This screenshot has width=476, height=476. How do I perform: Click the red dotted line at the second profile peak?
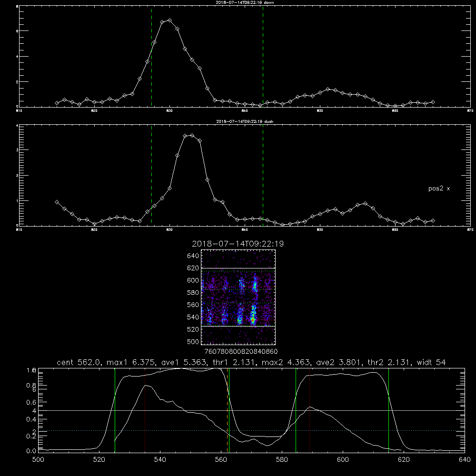pos(310,410)
